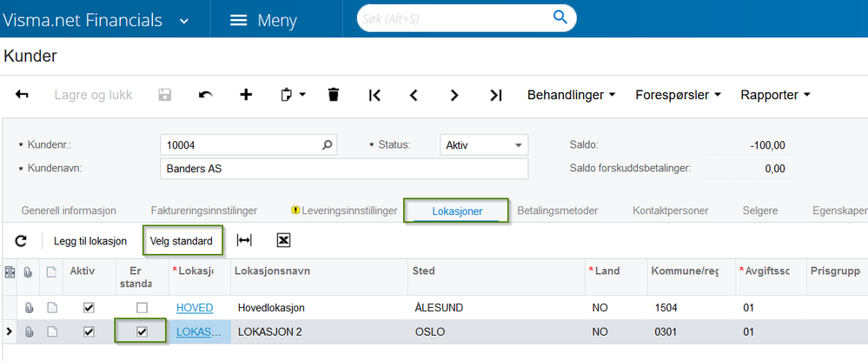Viewport: 868px width, 361px height.
Task: Click the Velg standard button
Action: [x=181, y=241]
